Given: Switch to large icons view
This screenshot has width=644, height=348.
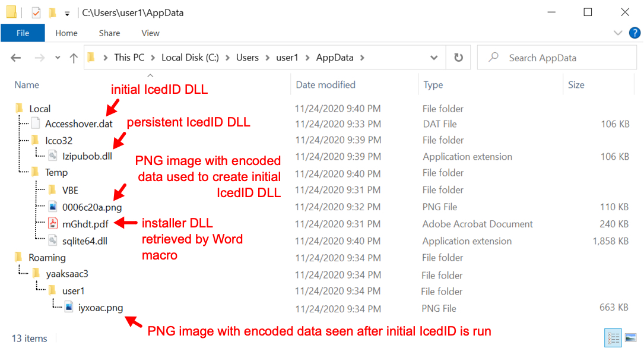Looking at the screenshot, I should [631, 338].
